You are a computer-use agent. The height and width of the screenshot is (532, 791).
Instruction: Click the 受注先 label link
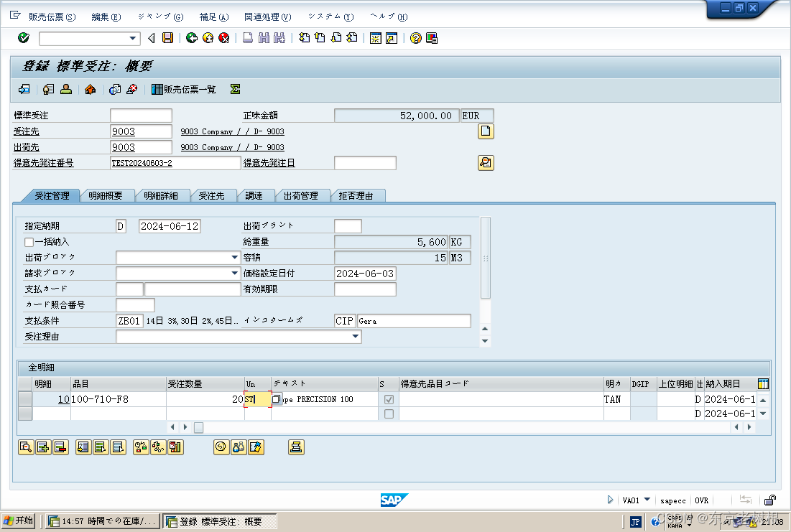pyautogui.click(x=27, y=131)
